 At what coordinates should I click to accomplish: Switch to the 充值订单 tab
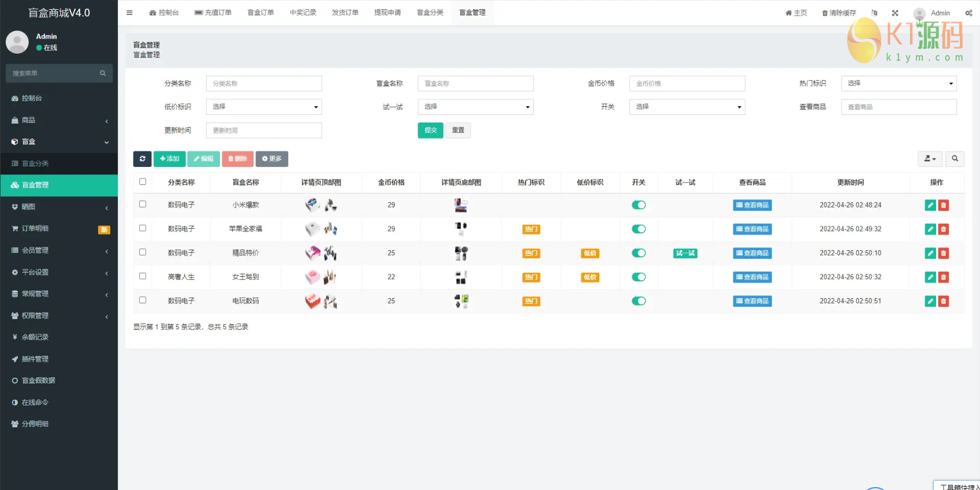pos(213,13)
